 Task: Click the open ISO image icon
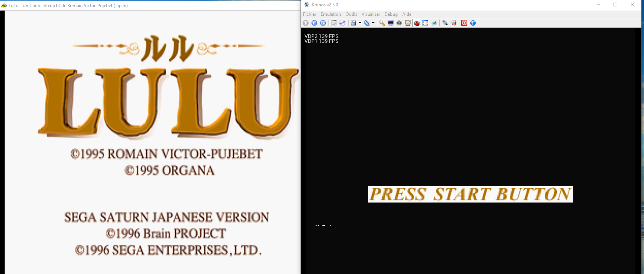pos(333,23)
